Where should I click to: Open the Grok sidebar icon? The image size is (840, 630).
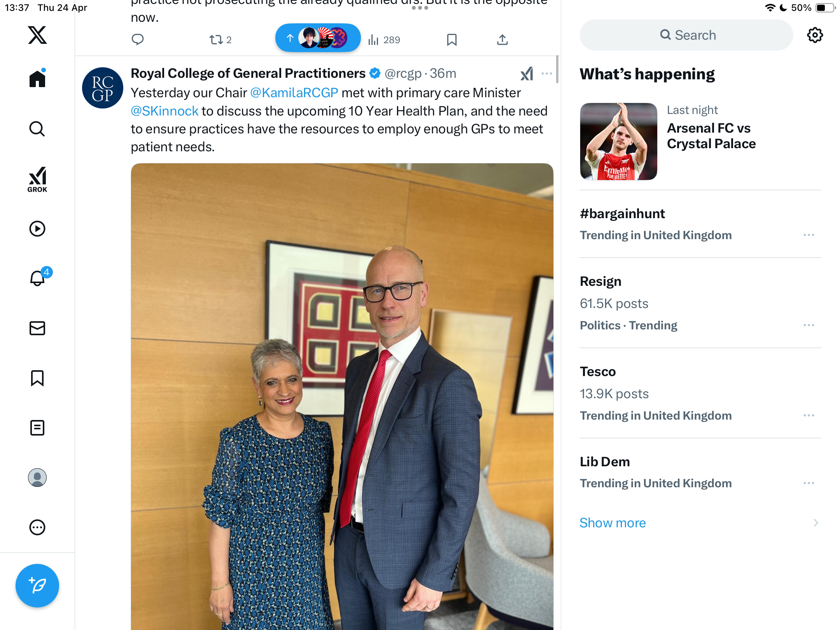(x=37, y=179)
